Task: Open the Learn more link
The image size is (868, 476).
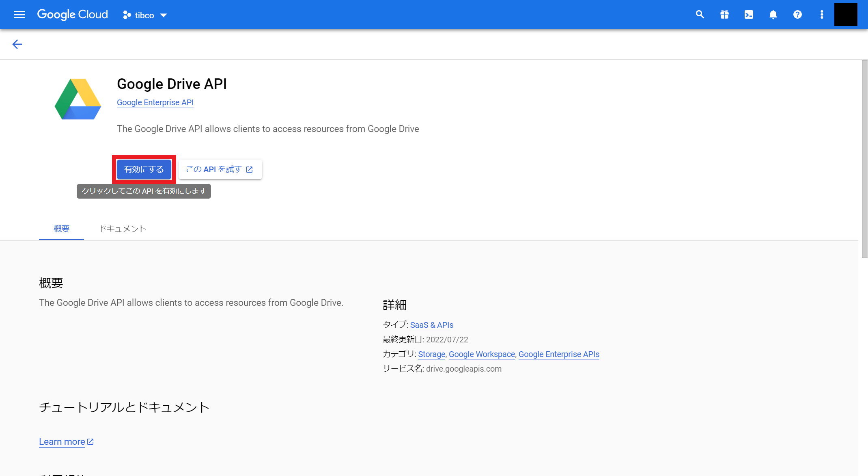Action: click(66, 442)
